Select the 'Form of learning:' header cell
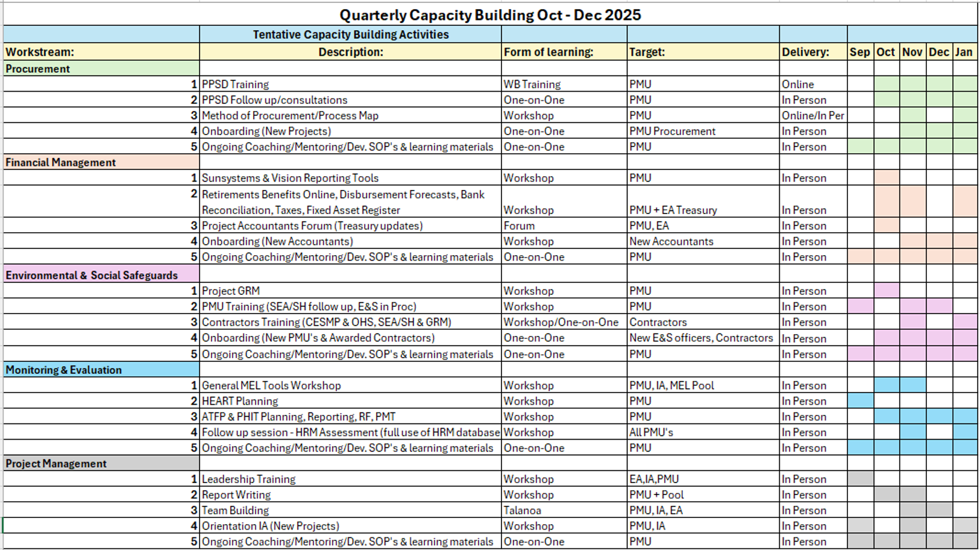The height and width of the screenshot is (550, 980). click(x=563, y=52)
